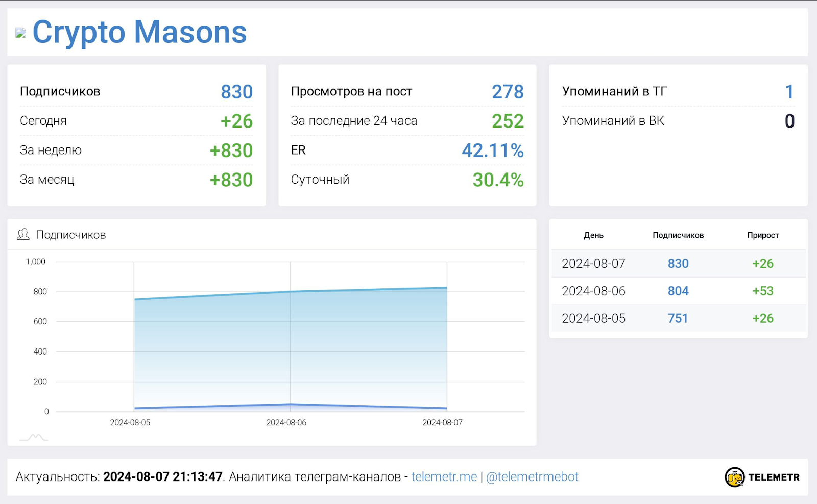Click the growth line point at 2024-08-06
This screenshot has height=504, width=817.
pos(290,404)
